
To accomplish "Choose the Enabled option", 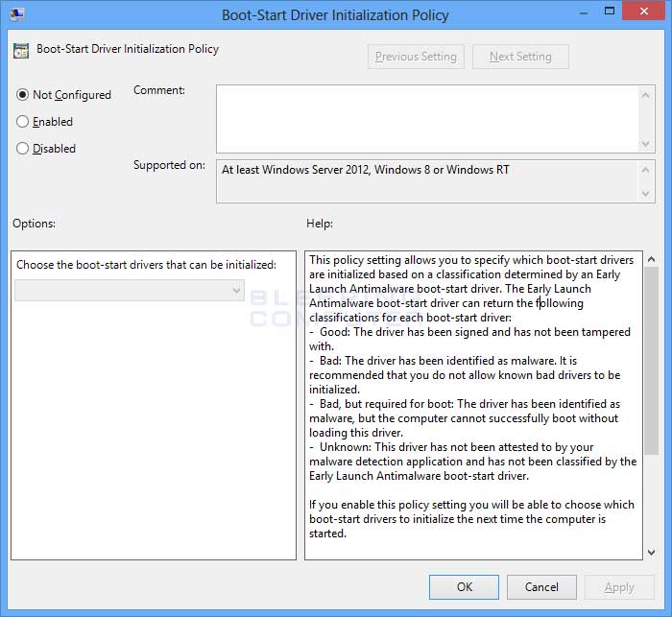I will pyautogui.click(x=23, y=122).
